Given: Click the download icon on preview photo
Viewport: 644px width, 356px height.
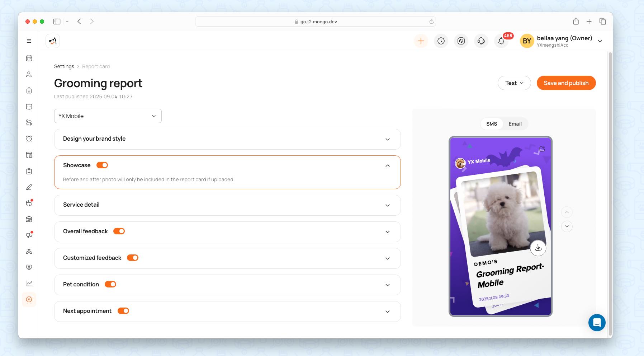Looking at the screenshot, I should click(538, 248).
